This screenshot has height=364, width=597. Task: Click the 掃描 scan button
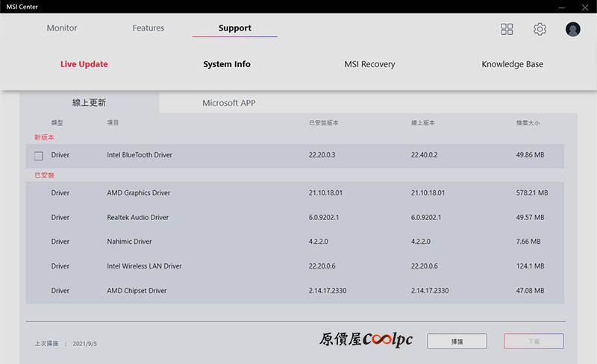pyautogui.click(x=457, y=341)
